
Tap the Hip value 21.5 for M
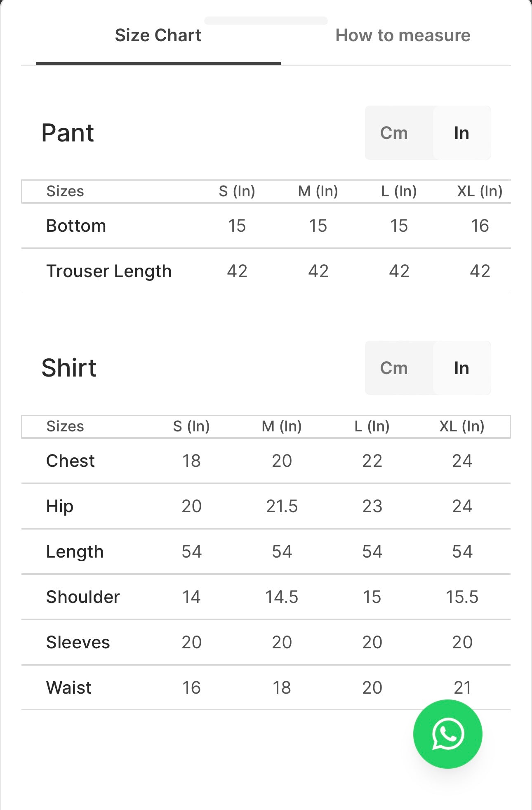pos(282,506)
